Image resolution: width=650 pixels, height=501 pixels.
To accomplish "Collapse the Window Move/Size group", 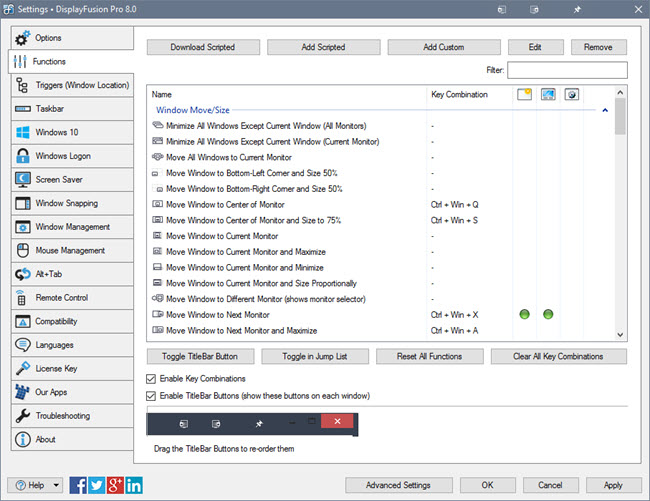I will [x=605, y=110].
